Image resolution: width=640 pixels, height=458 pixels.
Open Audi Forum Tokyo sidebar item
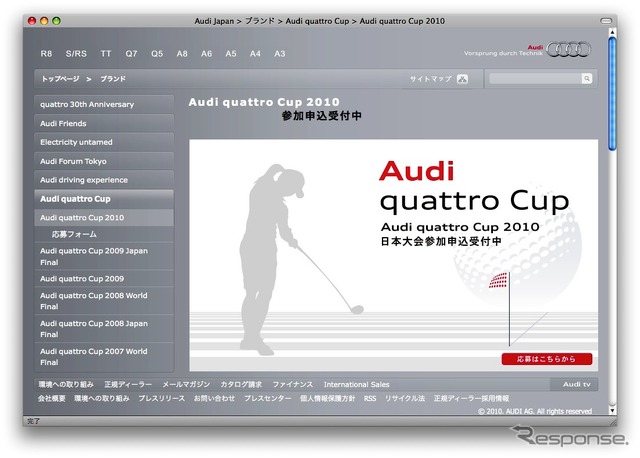[104, 161]
